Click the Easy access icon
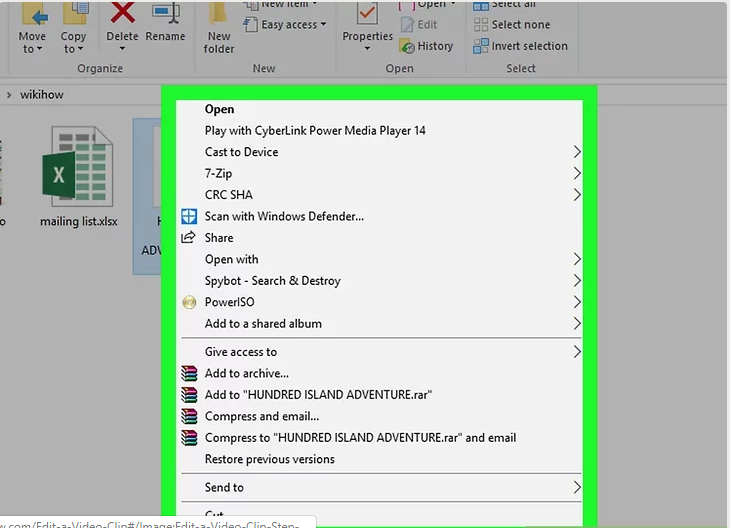 250,25
